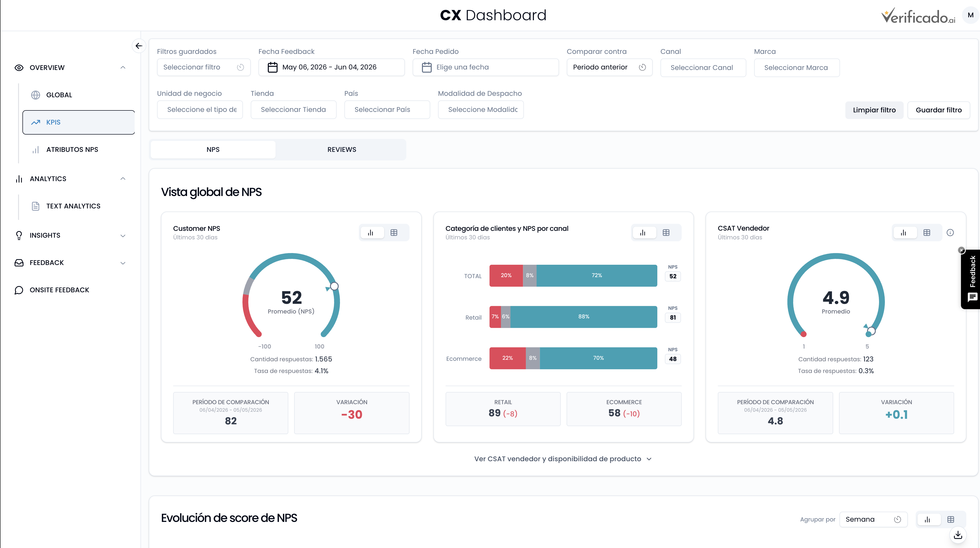Click ECOMMERCE 58 (-10) summary card
The image size is (980, 548).
(624, 409)
